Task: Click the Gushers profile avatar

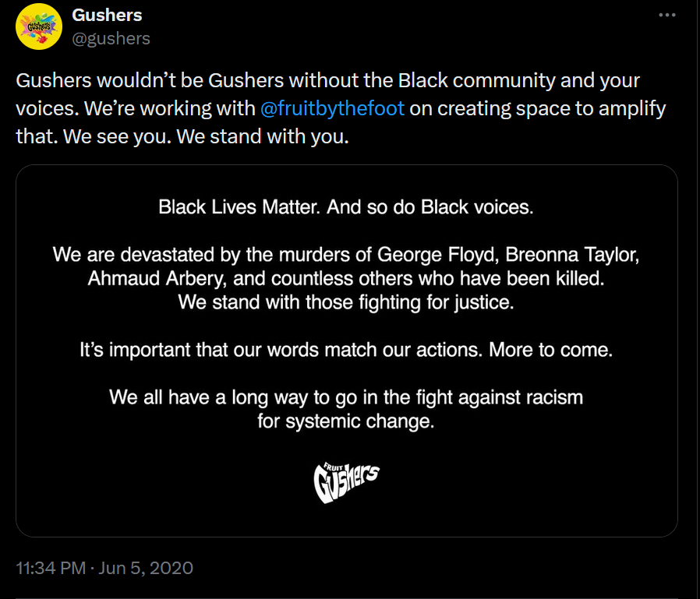Action: [x=39, y=26]
